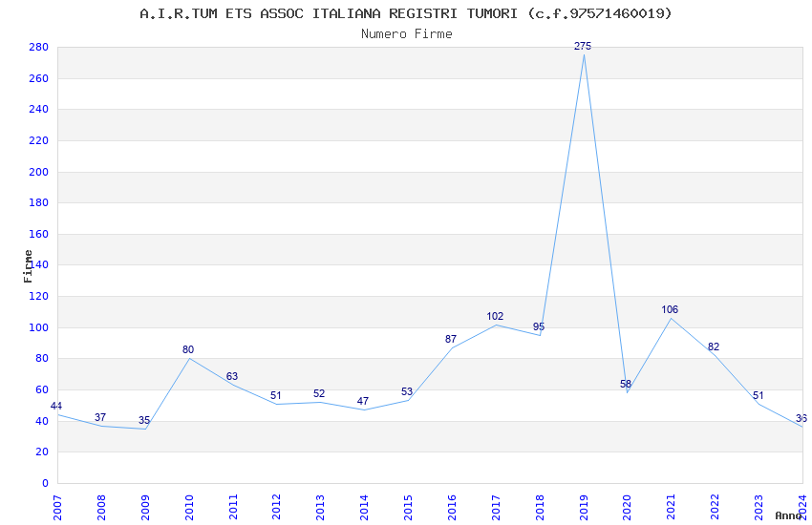Viewport: 812px width, 525px height.
Task: Click the x-axis year 2016
Action: pos(452,508)
